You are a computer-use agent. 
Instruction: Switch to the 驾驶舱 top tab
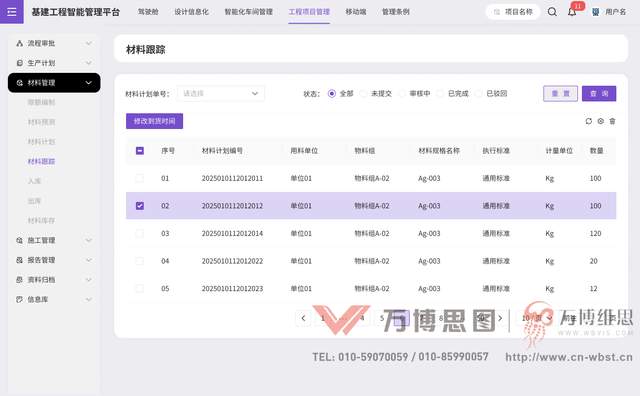pos(148,12)
